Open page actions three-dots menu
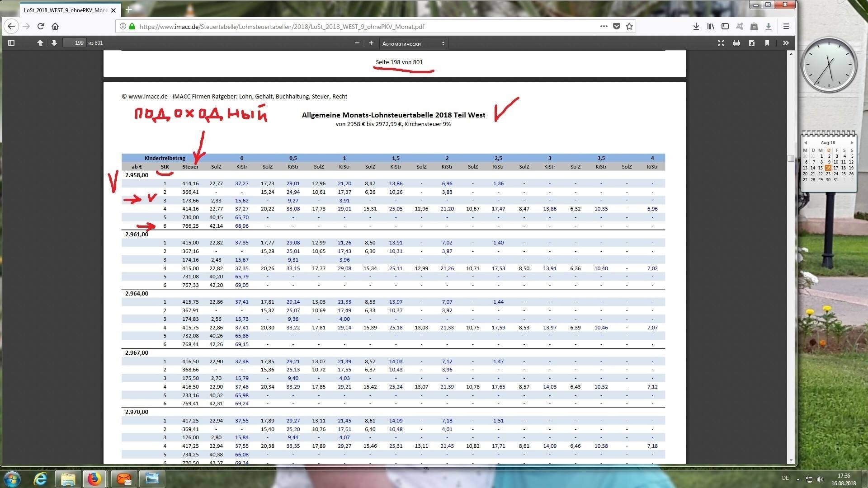 click(604, 26)
